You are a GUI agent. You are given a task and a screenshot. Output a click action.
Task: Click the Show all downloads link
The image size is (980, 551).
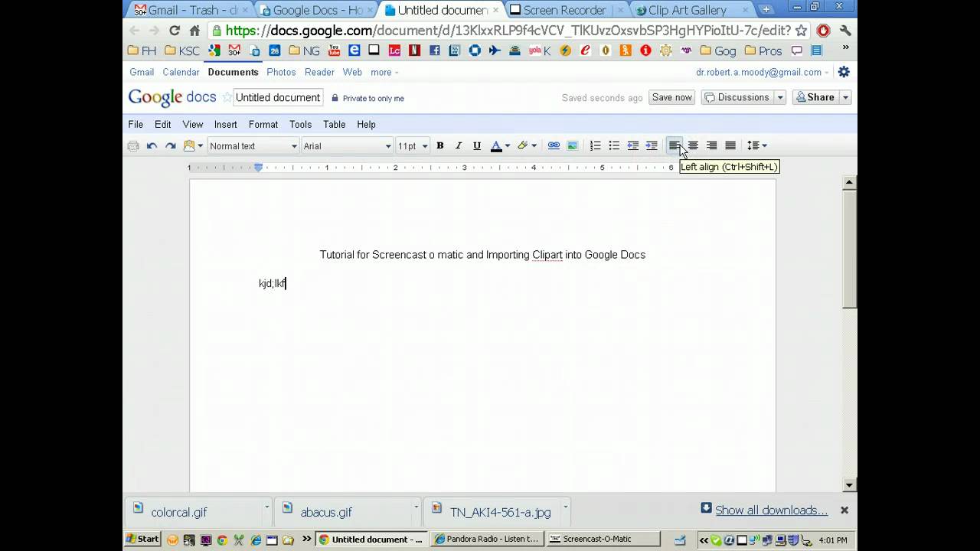click(x=771, y=510)
